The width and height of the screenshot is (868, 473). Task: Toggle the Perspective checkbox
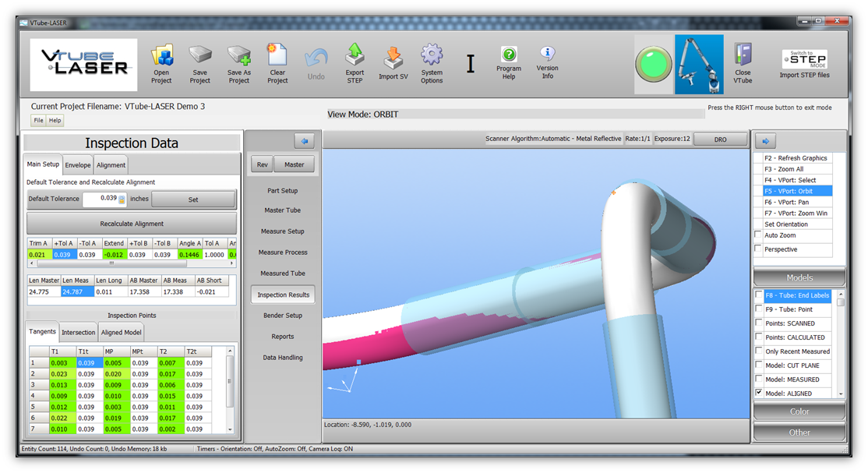point(758,249)
